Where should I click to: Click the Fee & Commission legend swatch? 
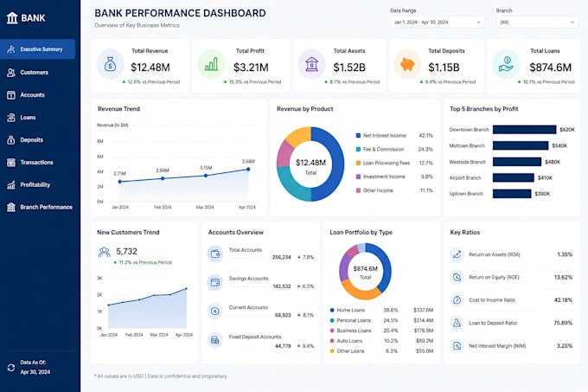(358, 150)
